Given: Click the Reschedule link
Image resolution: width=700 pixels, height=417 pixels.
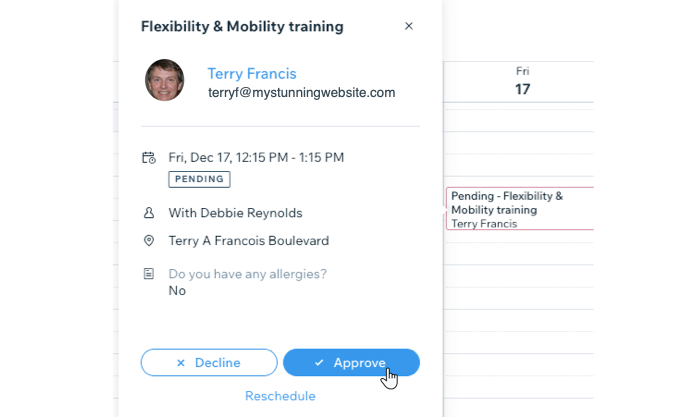Looking at the screenshot, I should (x=280, y=396).
